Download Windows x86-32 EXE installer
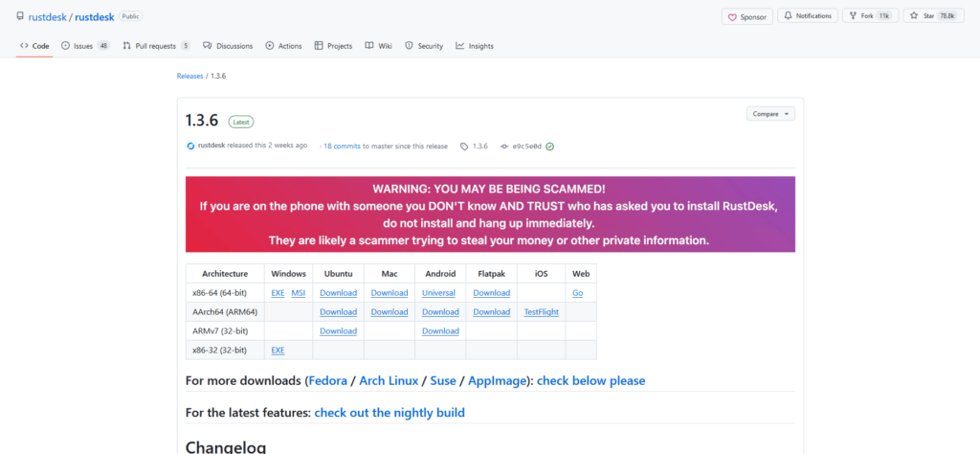This screenshot has height=454, width=980. 278,351
